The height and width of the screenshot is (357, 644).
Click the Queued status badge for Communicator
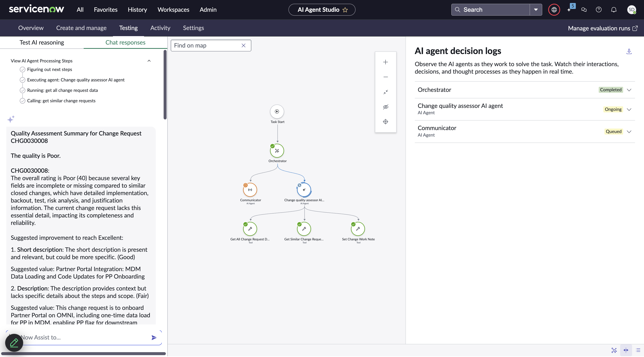tap(613, 132)
